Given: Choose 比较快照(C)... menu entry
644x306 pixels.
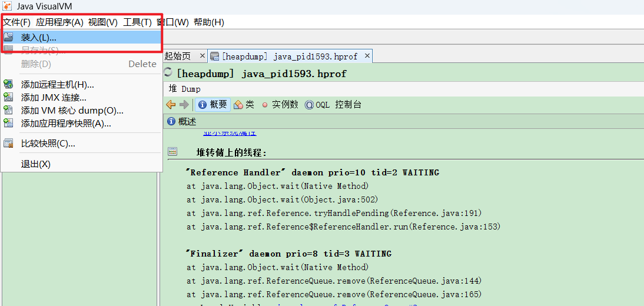Looking at the screenshot, I should (x=81, y=144).
